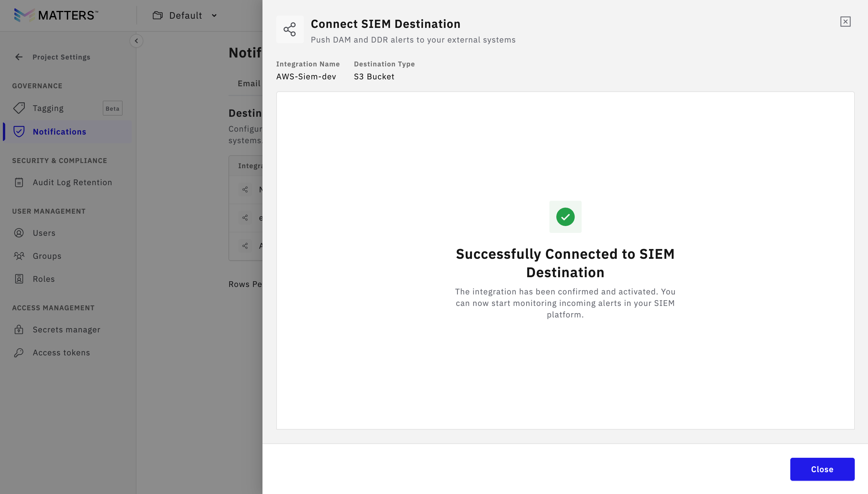Click the green success checkmark icon

tap(565, 217)
